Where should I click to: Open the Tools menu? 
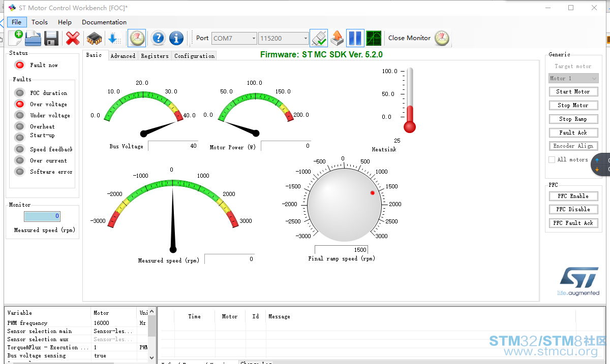[x=40, y=22]
